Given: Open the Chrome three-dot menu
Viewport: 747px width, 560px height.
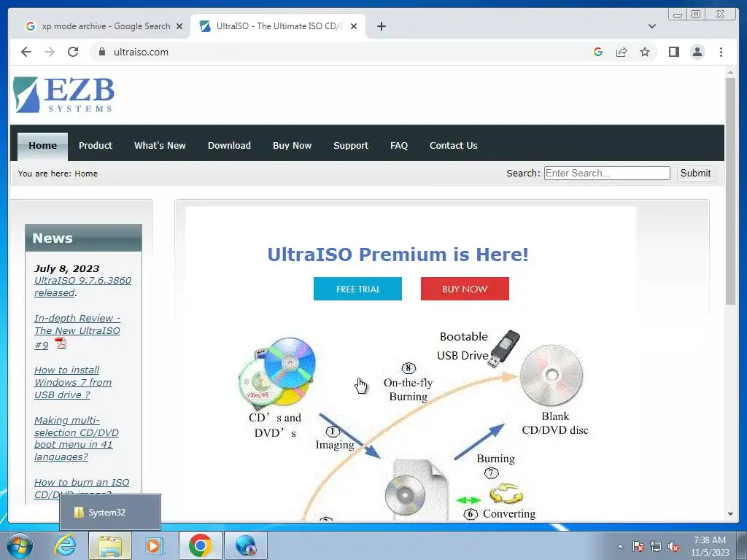Looking at the screenshot, I should tap(721, 52).
